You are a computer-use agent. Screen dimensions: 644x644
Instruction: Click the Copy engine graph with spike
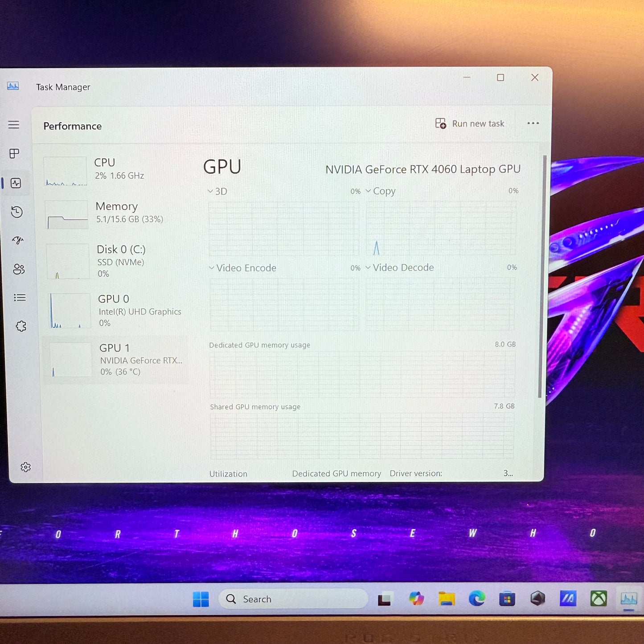(x=441, y=228)
